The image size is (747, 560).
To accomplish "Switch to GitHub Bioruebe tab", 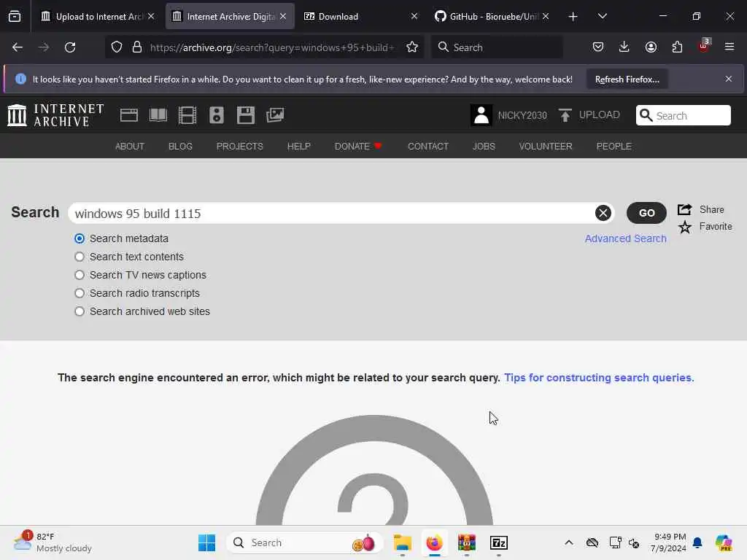I will (492, 17).
